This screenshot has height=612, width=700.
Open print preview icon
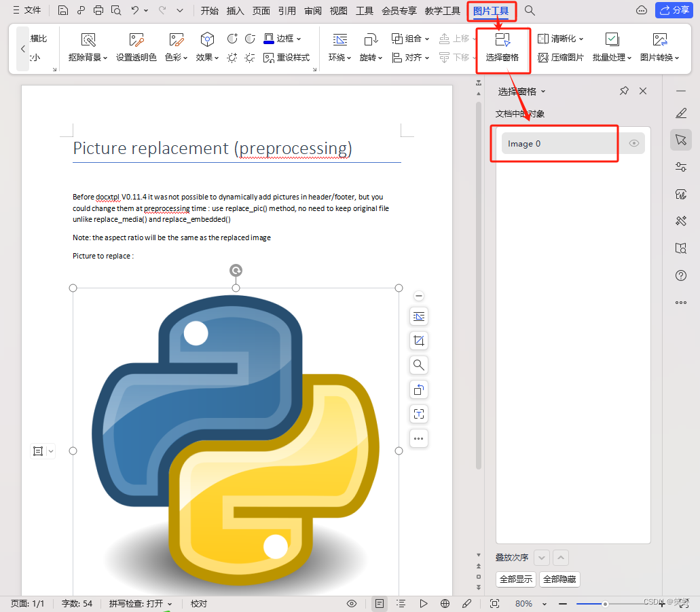116,10
